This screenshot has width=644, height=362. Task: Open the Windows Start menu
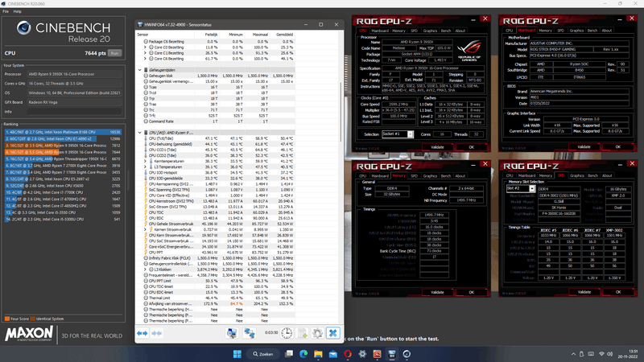pyautogui.click(x=237, y=354)
